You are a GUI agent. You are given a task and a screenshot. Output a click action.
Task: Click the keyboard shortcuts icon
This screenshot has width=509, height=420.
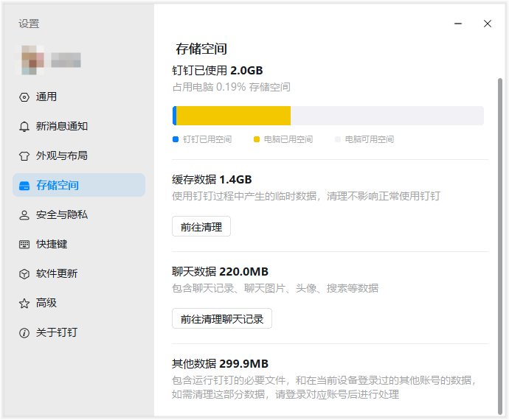(24, 245)
